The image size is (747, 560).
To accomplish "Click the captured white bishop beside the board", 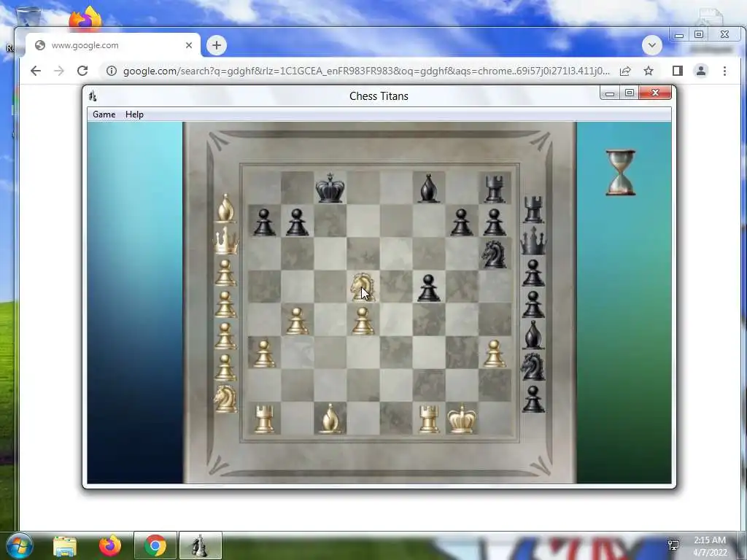I will [x=225, y=208].
